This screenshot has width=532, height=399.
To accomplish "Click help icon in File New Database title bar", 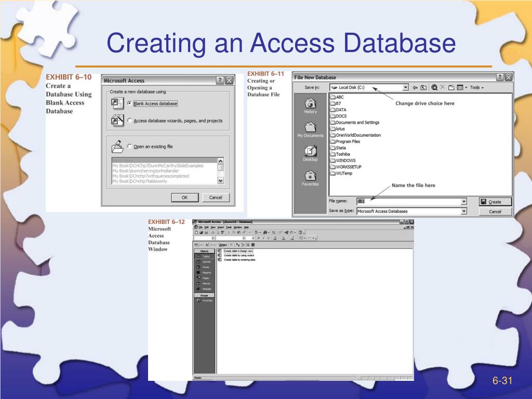I will coord(500,77).
